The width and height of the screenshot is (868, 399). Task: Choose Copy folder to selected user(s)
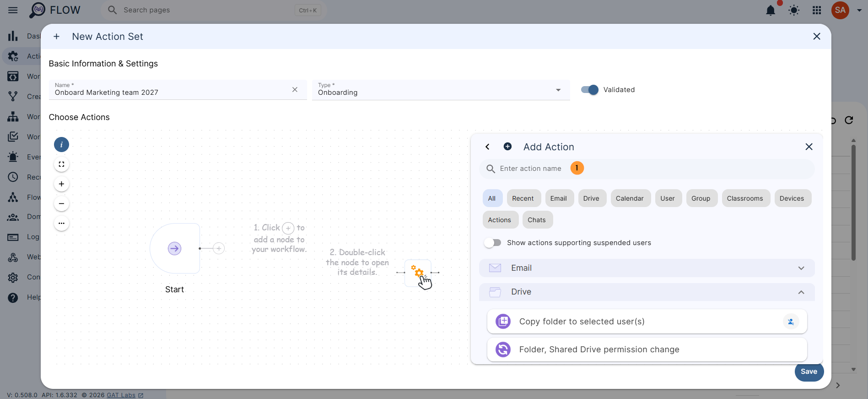pos(647,322)
